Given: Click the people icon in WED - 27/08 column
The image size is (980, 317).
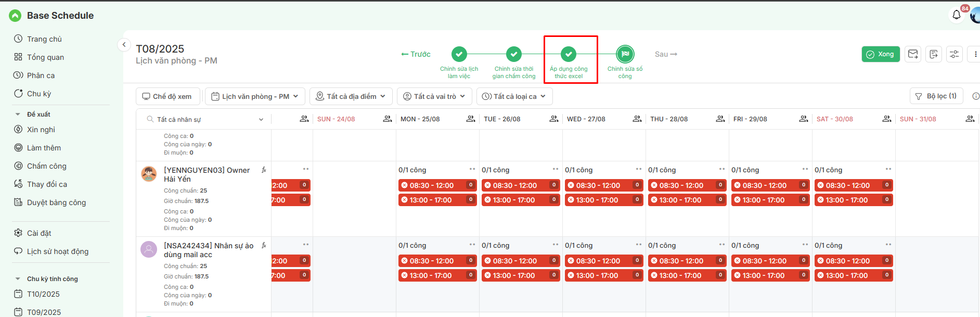Looking at the screenshot, I should pyautogui.click(x=637, y=119).
